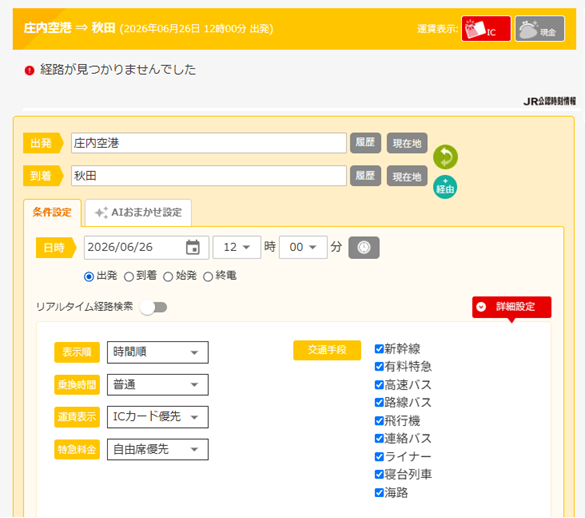The image size is (585, 518).
Task: Click the 出発 label tag
Action: tap(43, 143)
